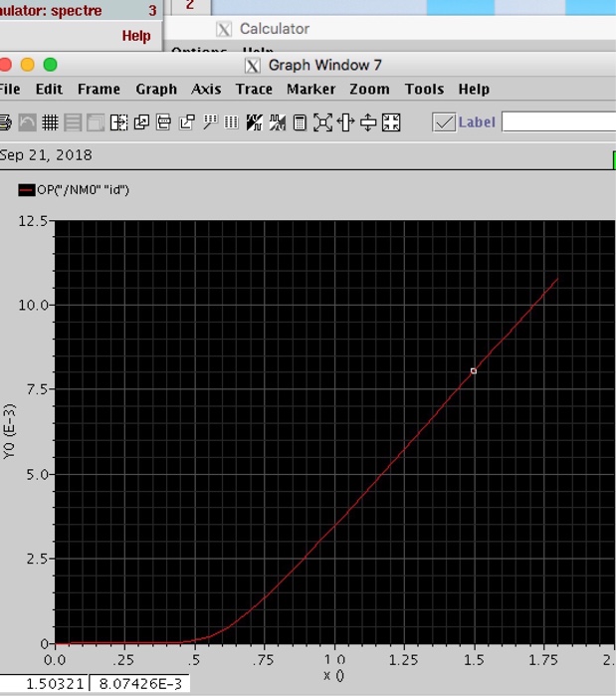Click the Y0 (E-3) axis label
616x697 pixels.
coord(9,431)
